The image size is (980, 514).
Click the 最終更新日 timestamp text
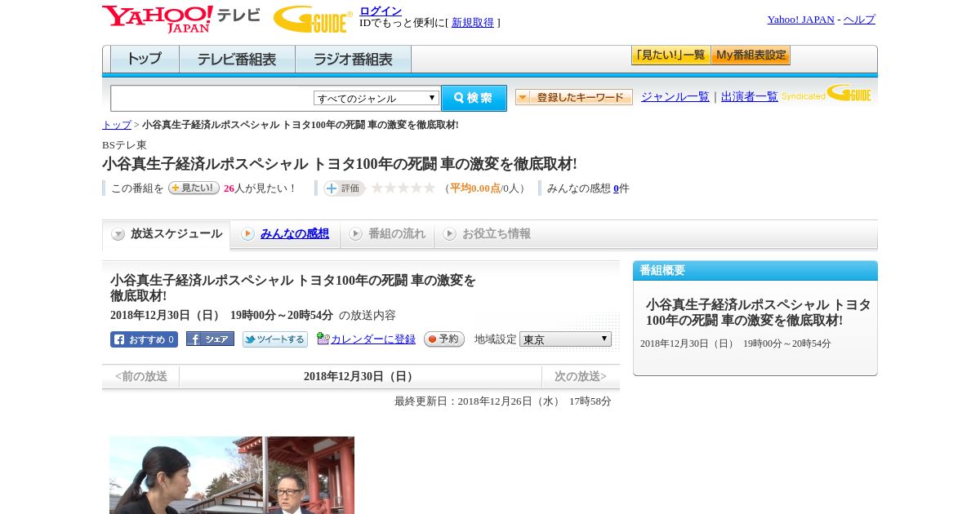click(x=503, y=401)
